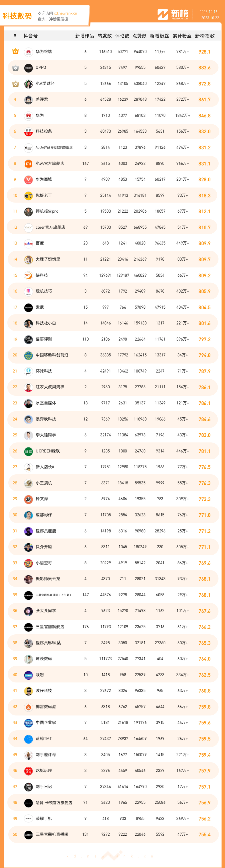Screen dimensions: 225x868
Task: Open the xd.newrank.cn link
Action: 66,14
